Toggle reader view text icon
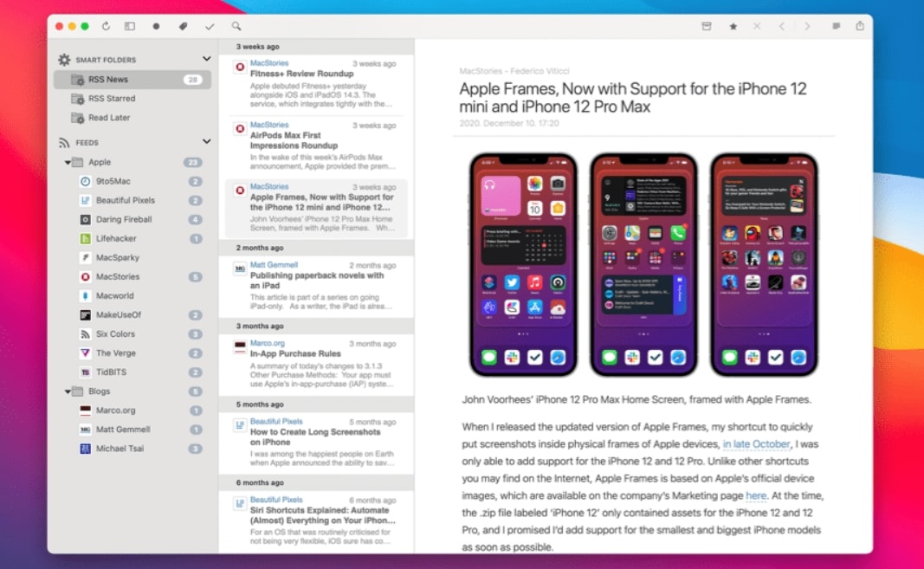This screenshot has height=569, width=924. tap(836, 27)
